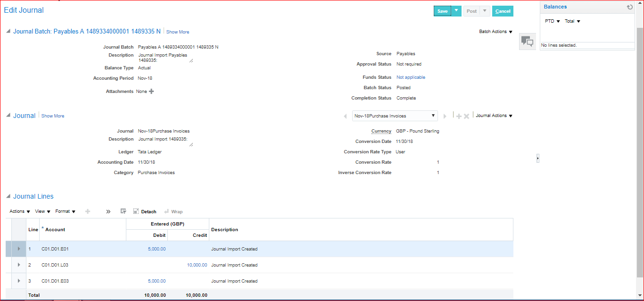Open the Save button dropdown arrow

[456, 11]
